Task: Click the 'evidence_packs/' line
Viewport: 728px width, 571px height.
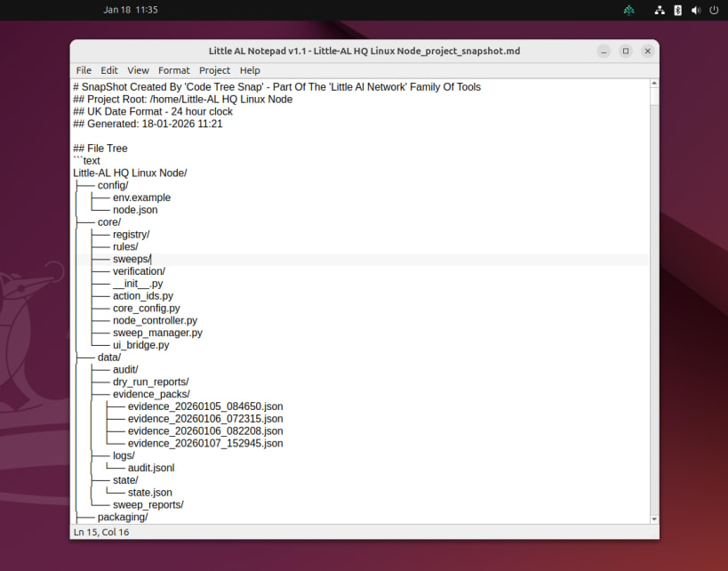Action: coord(151,394)
